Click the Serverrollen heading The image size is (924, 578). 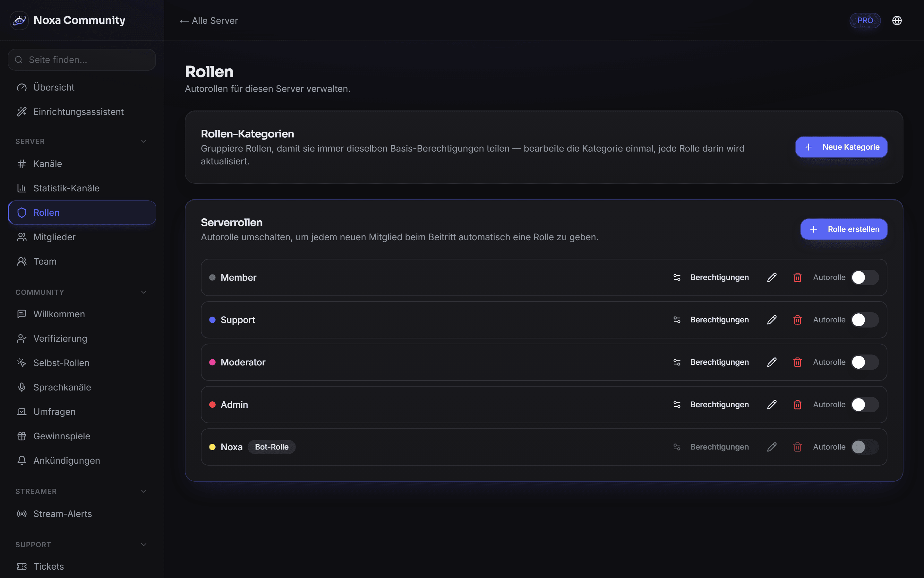232,223
